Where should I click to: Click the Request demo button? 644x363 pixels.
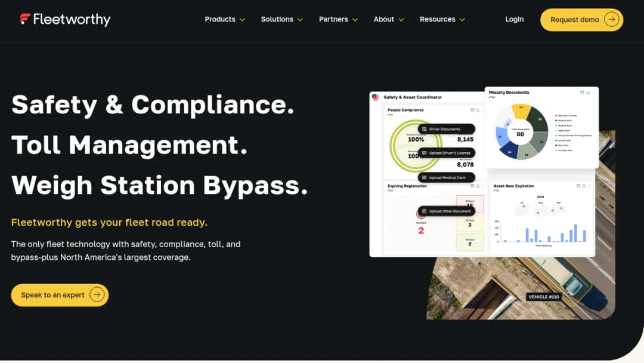(x=581, y=20)
